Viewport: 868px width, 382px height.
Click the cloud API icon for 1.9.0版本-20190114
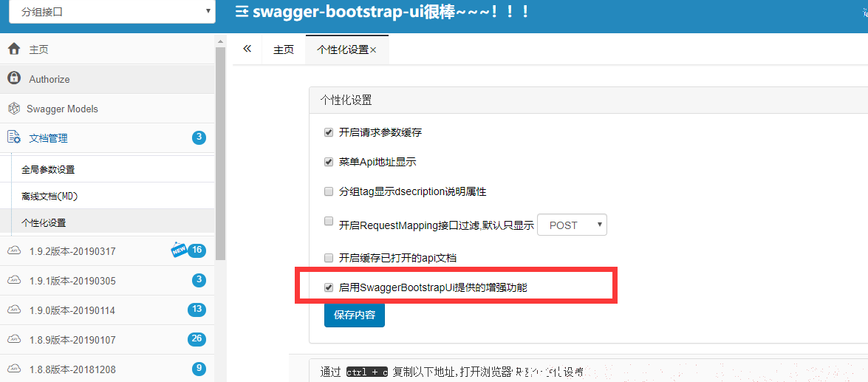(x=14, y=310)
